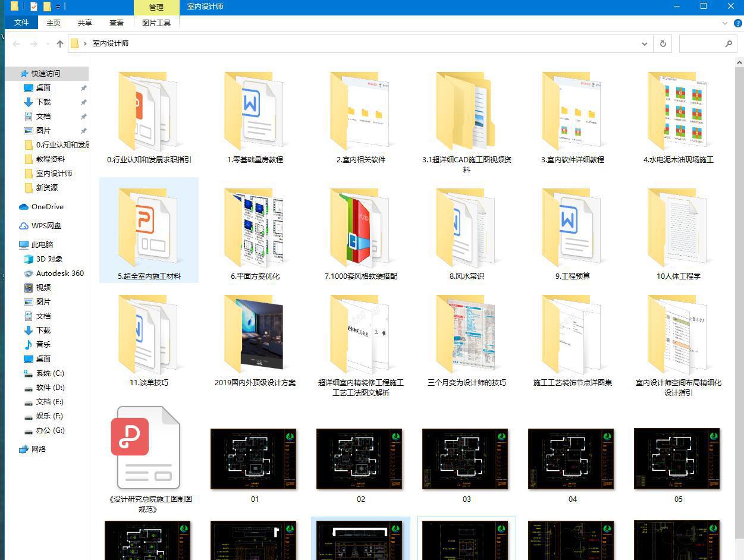Switch to the 查看 ribbon tab
The image size is (744, 560).
coord(117,23)
